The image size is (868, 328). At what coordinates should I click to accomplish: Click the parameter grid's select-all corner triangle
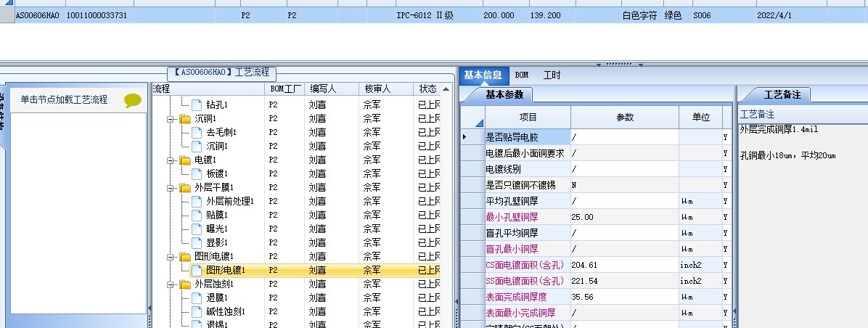(x=480, y=123)
